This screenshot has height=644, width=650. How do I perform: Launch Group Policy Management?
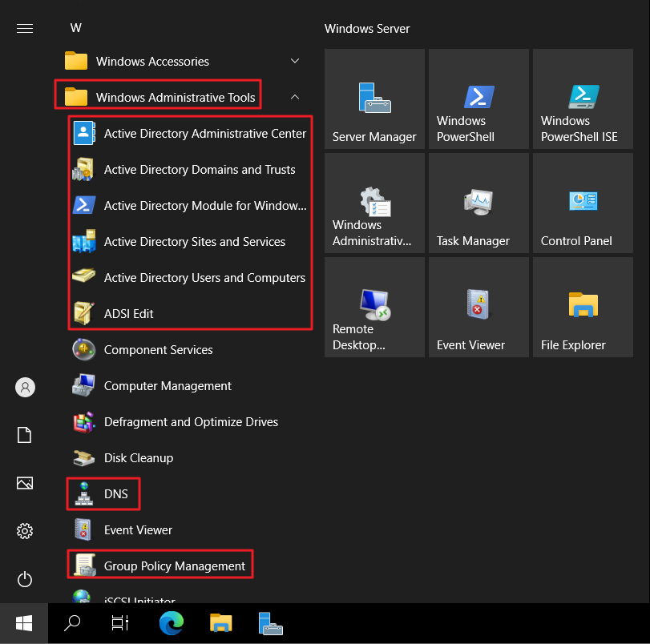point(160,566)
